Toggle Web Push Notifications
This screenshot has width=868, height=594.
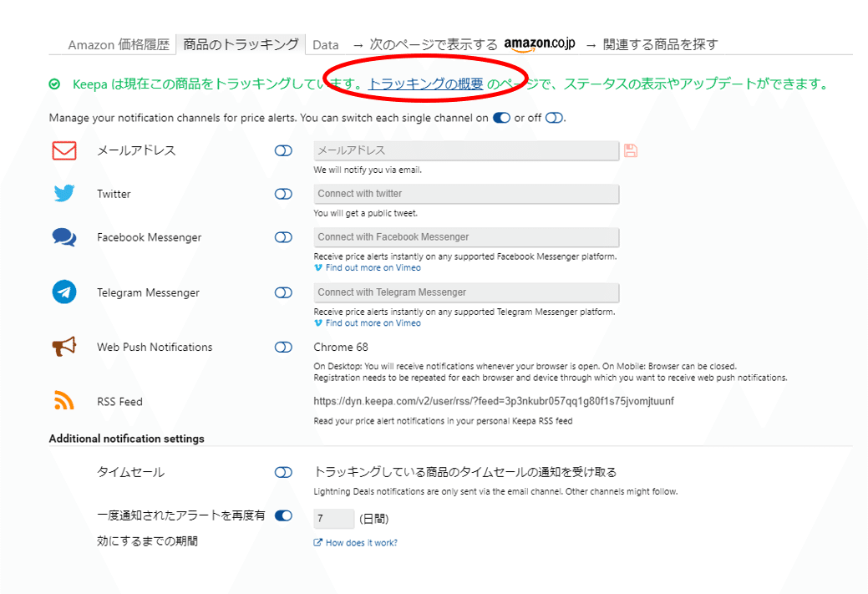[283, 347]
